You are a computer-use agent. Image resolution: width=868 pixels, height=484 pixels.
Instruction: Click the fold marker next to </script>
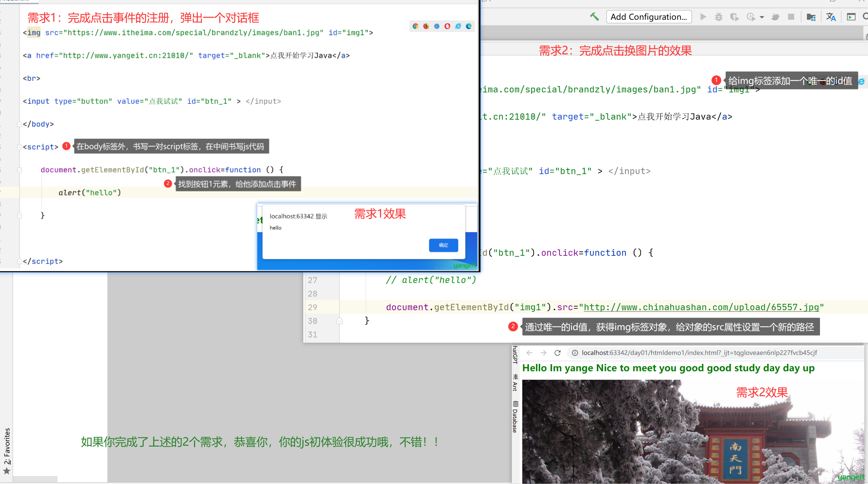point(19,261)
